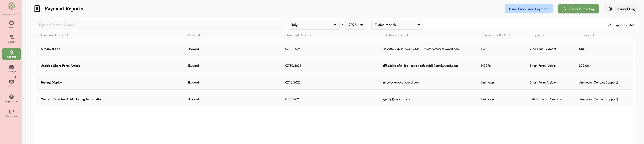Sort by Channel column
Image resolution: width=644 pixels, height=144 pixels.
[x=196, y=35]
